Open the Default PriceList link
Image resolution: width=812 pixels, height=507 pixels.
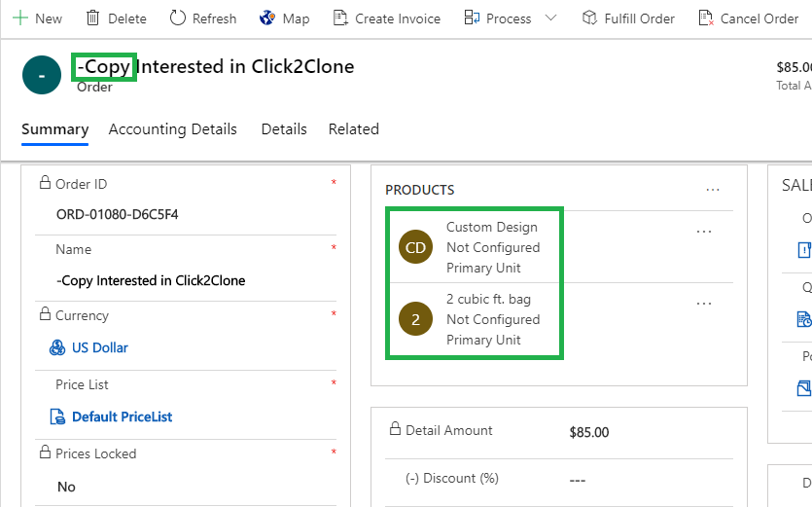122,416
